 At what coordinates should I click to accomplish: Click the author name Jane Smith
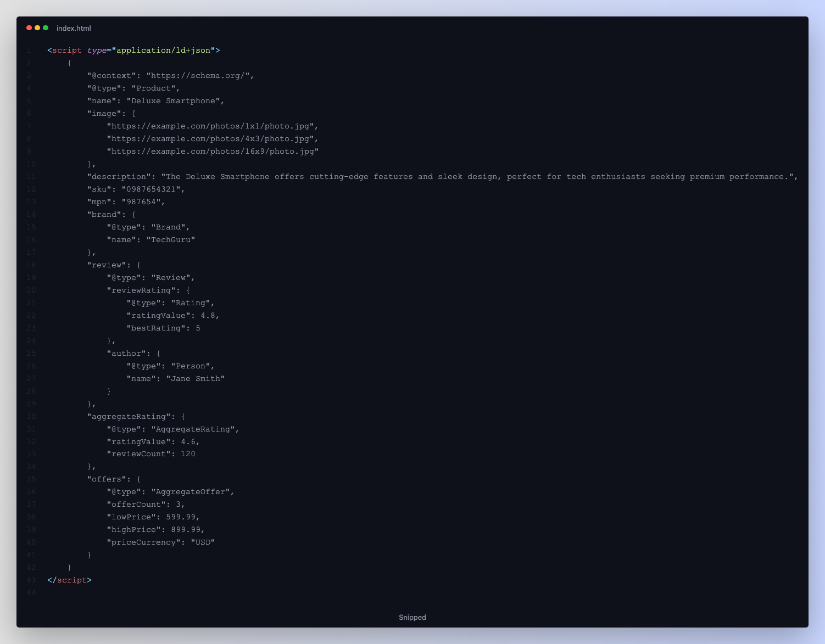pyautogui.click(x=196, y=378)
